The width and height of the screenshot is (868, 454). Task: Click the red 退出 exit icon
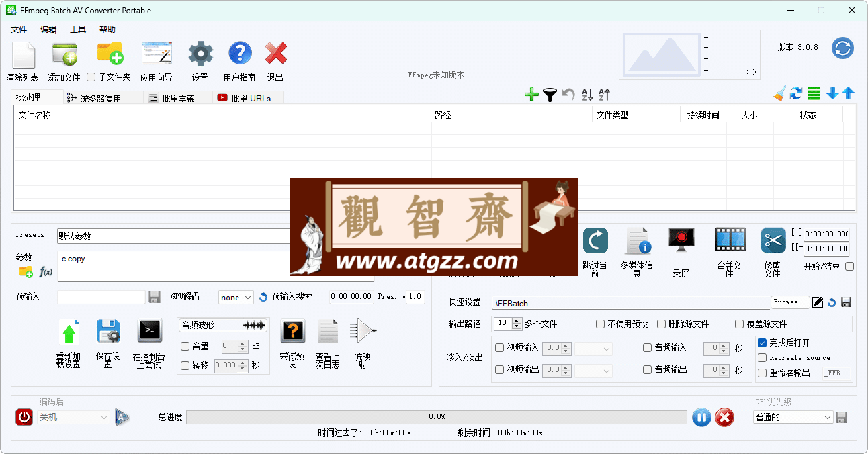(275, 53)
